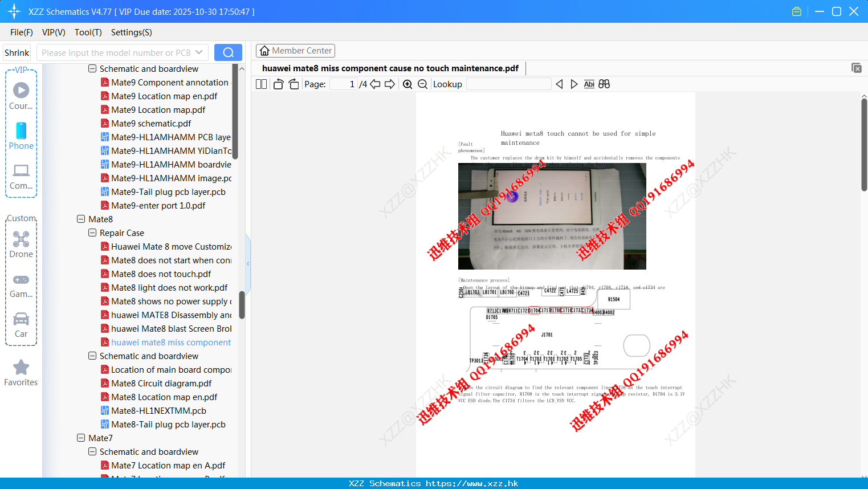This screenshot has height=489, width=868.
Task: Collapse Mate7 tree node
Action: (x=81, y=438)
